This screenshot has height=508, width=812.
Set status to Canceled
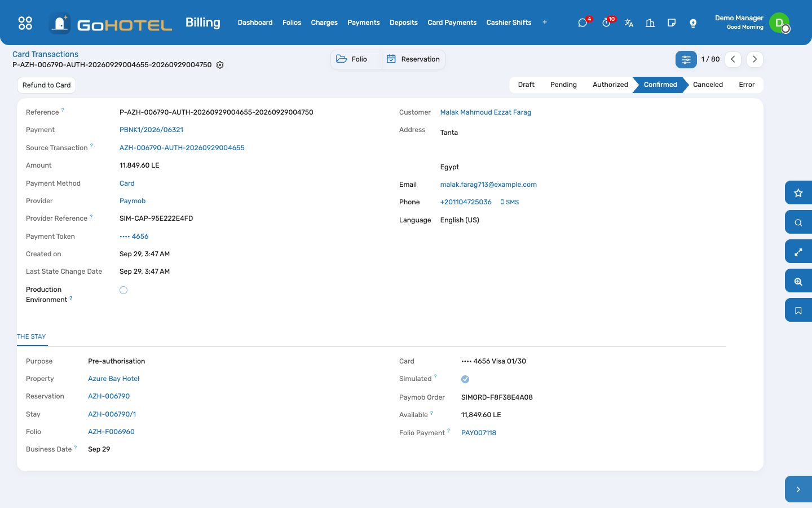coord(708,85)
